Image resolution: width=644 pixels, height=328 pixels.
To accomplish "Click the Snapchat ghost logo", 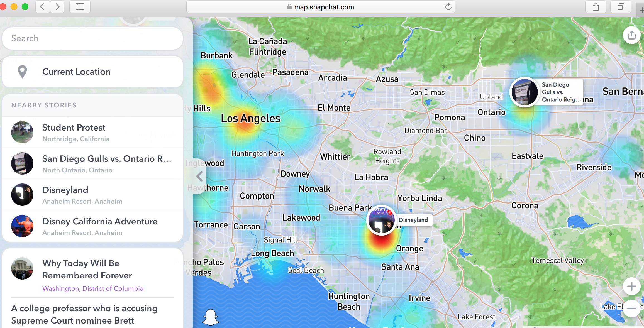I will click(211, 317).
